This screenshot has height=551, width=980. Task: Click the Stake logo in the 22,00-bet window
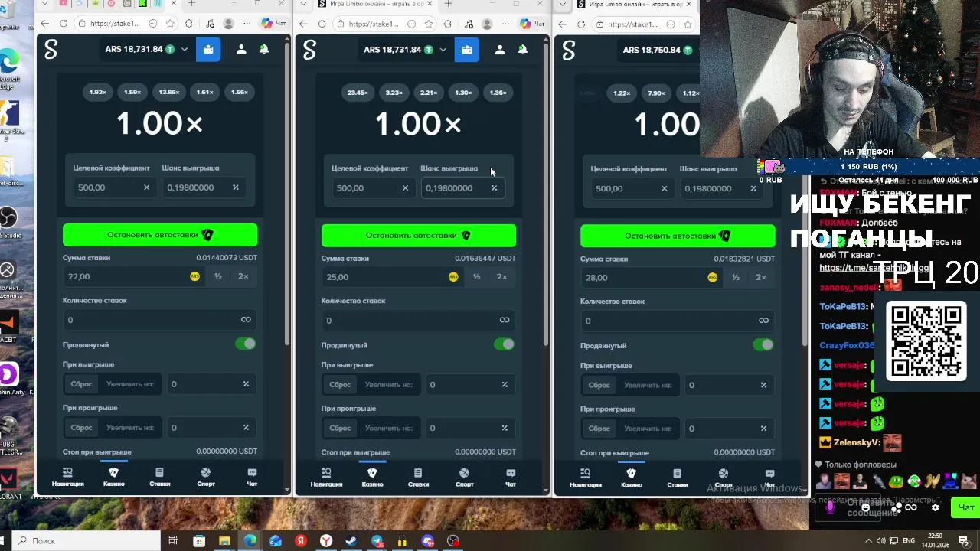51,50
